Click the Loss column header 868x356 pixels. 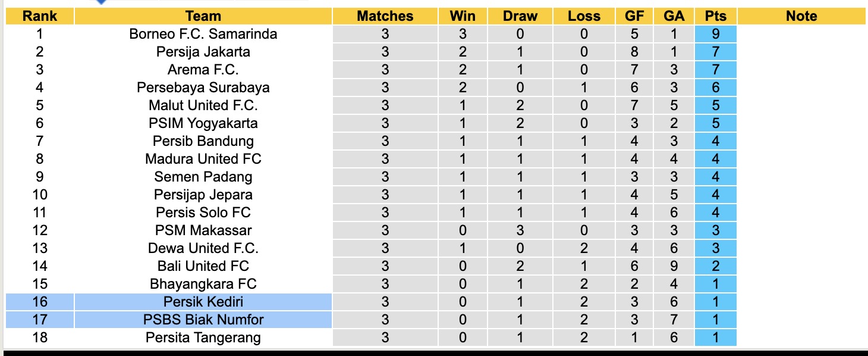pyautogui.click(x=584, y=16)
